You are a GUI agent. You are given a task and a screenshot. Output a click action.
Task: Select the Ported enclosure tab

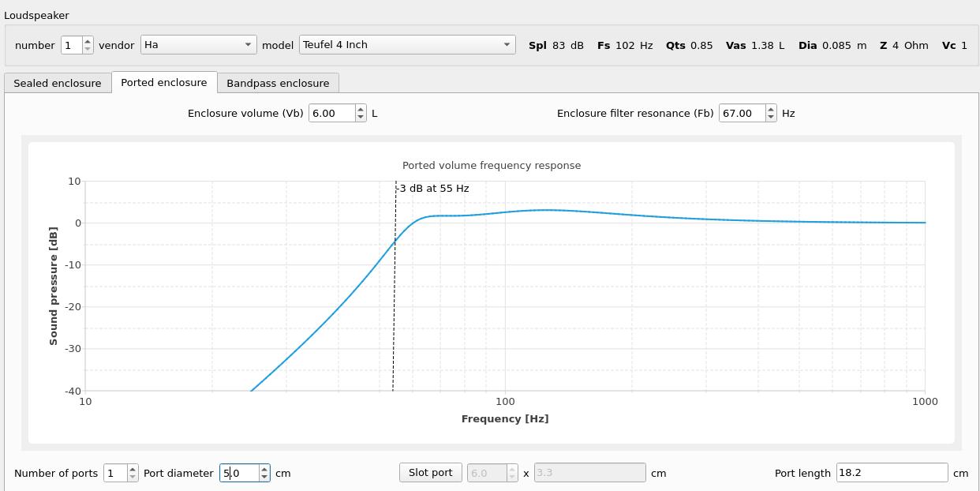point(164,83)
